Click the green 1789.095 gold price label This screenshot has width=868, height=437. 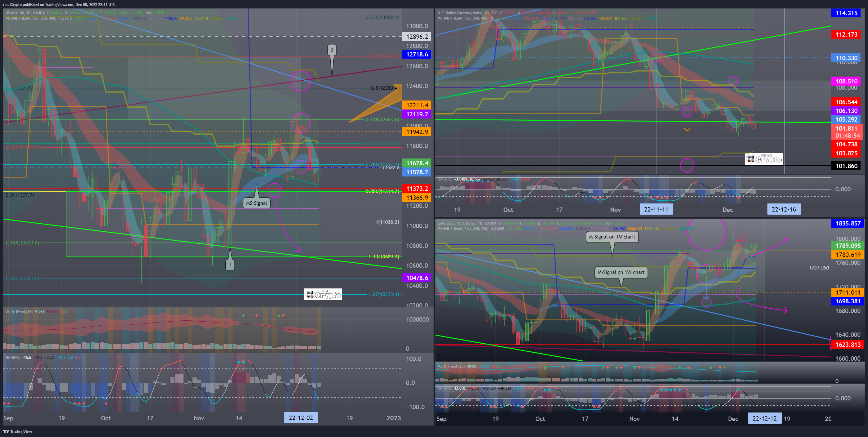(x=848, y=246)
